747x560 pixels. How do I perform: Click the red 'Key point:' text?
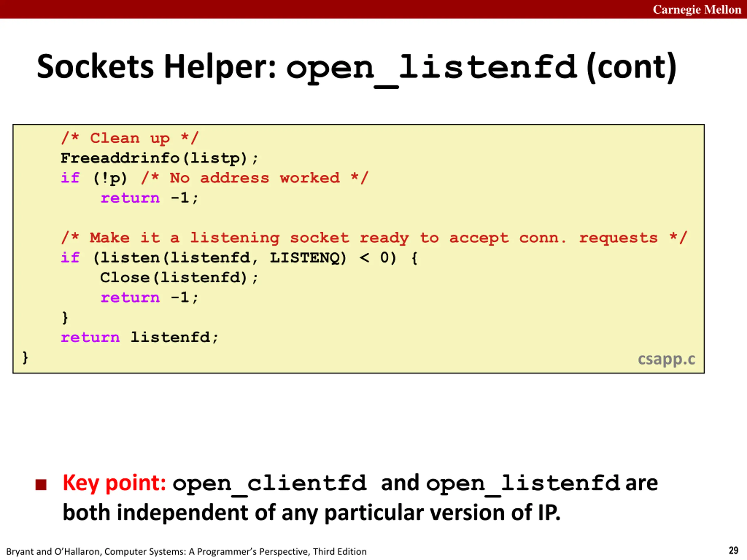[x=114, y=483]
